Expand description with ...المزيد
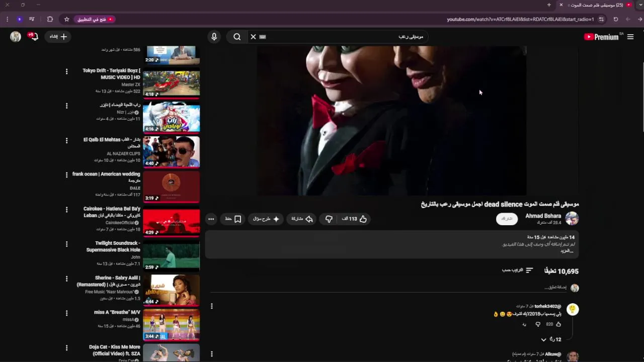 click(567, 251)
